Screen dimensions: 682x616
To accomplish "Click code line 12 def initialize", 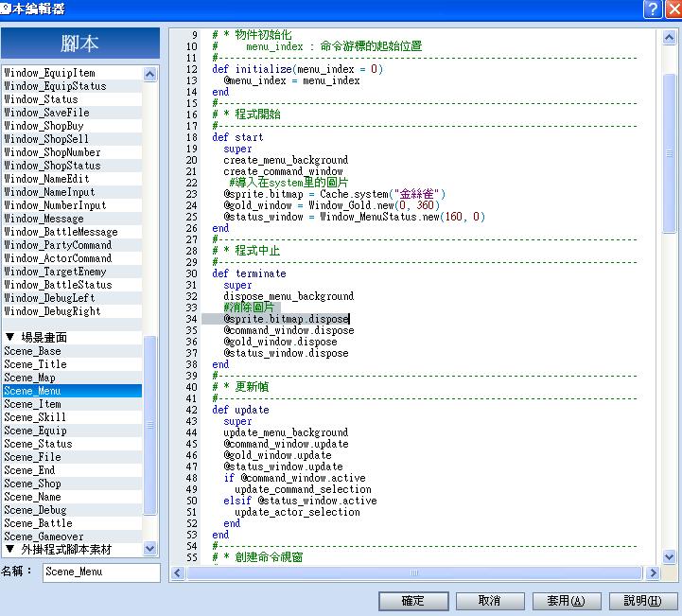I will [x=298, y=69].
